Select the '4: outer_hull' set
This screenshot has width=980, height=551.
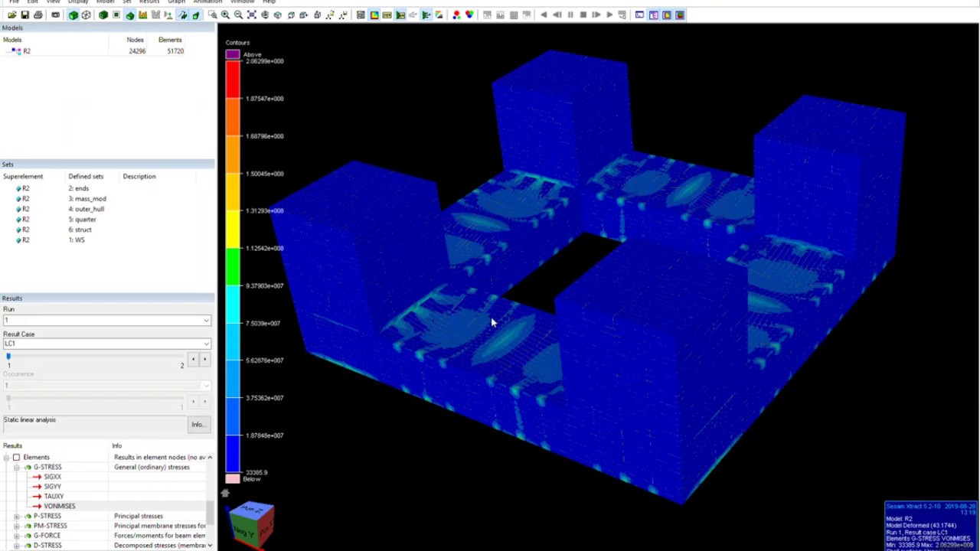[87, 209]
